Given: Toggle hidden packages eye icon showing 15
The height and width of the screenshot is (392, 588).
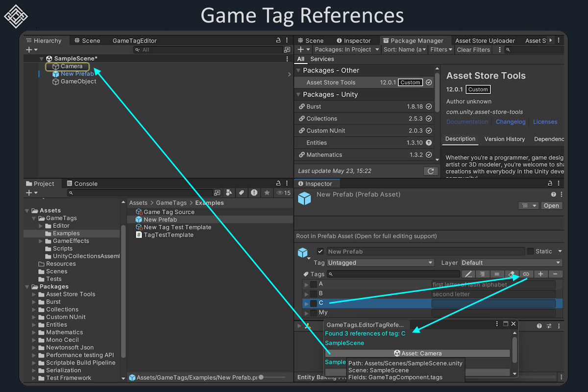Looking at the screenshot, I should click(283, 193).
